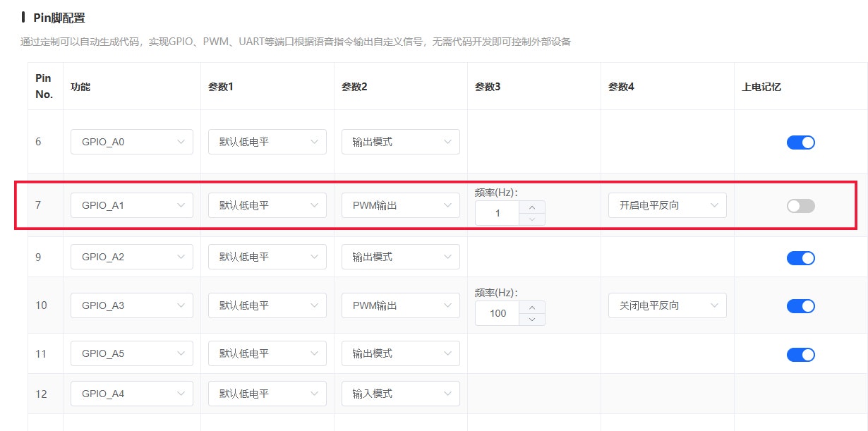Image resolution: width=868 pixels, height=431 pixels.
Task: Disable power-on memory toggle for Pin 10
Action: (x=801, y=306)
